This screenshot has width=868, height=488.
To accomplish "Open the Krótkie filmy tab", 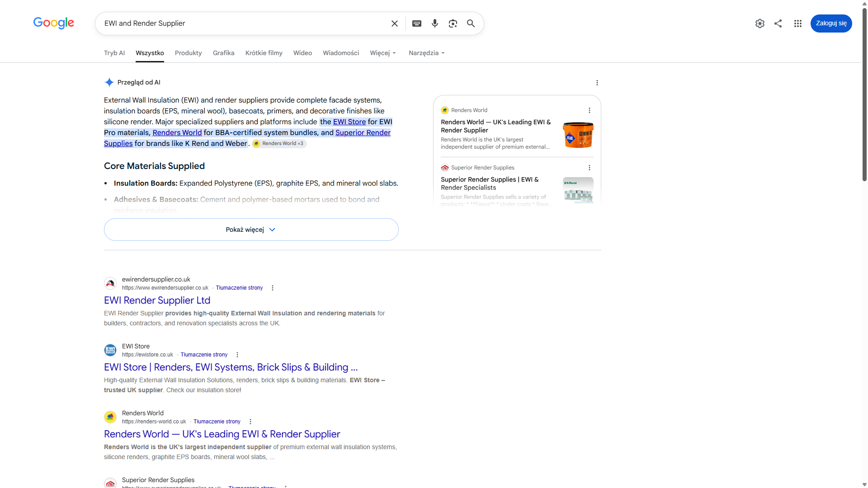I will [264, 53].
